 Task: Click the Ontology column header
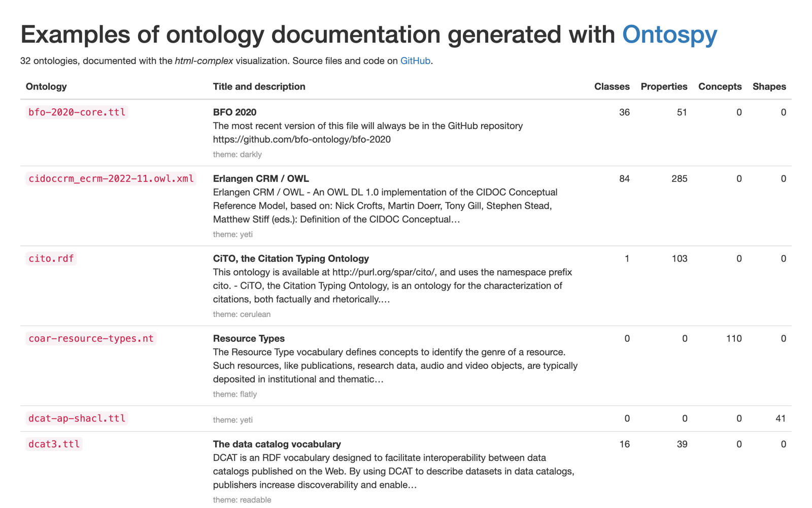pyautogui.click(x=46, y=86)
